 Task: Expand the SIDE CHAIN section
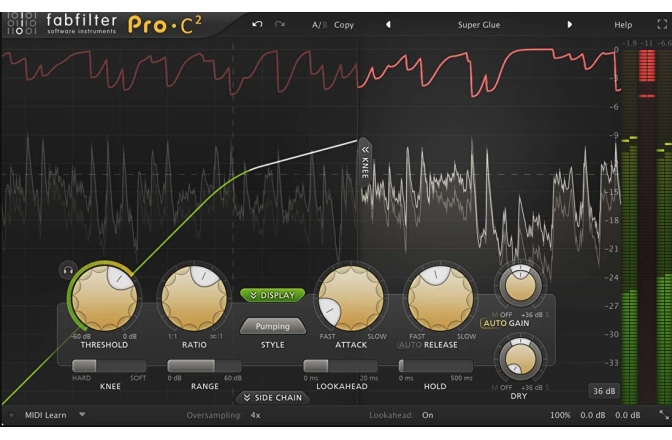(273, 398)
